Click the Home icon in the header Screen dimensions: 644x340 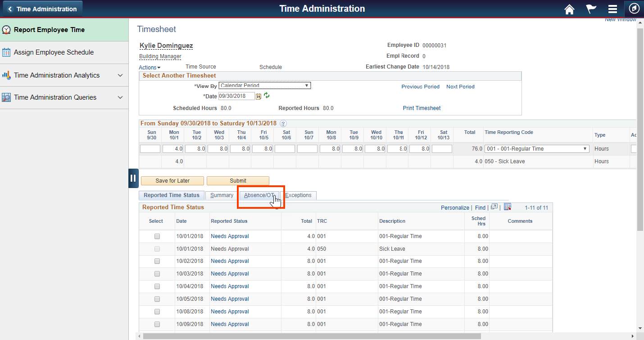pos(569,9)
